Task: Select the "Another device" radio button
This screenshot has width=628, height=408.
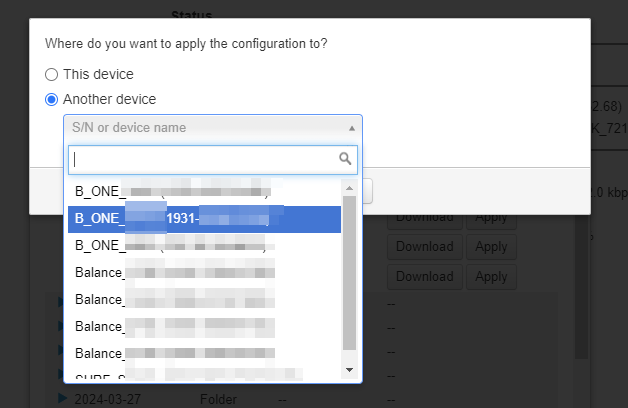Action: point(52,99)
